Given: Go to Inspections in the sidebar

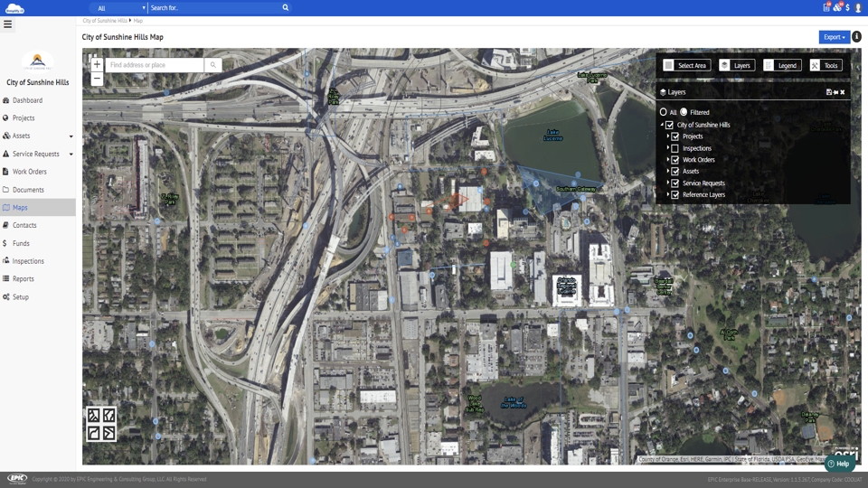Looking at the screenshot, I should click(28, 261).
